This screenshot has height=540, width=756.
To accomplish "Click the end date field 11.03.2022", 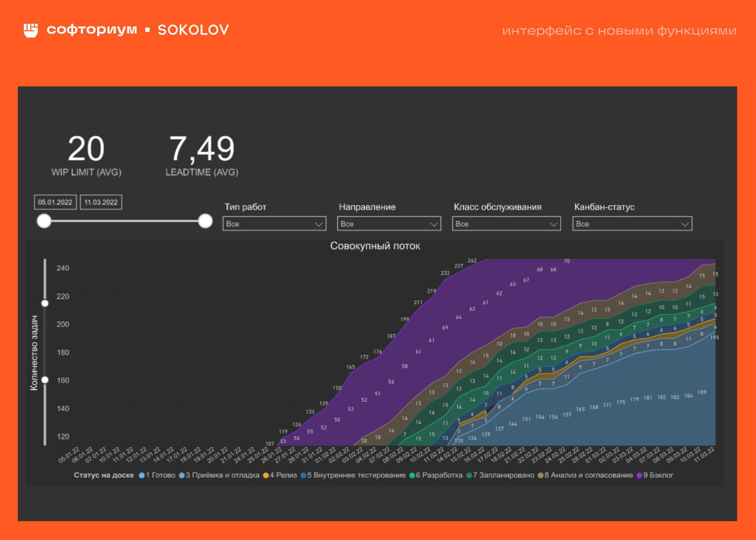I will click(101, 202).
